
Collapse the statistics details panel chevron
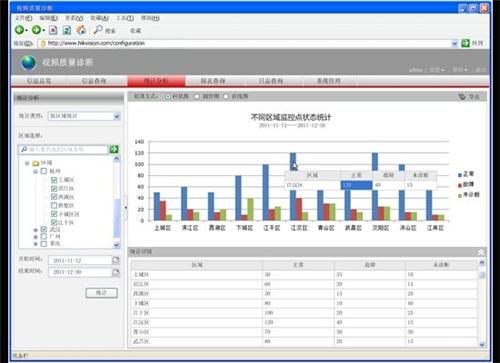click(481, 252)
